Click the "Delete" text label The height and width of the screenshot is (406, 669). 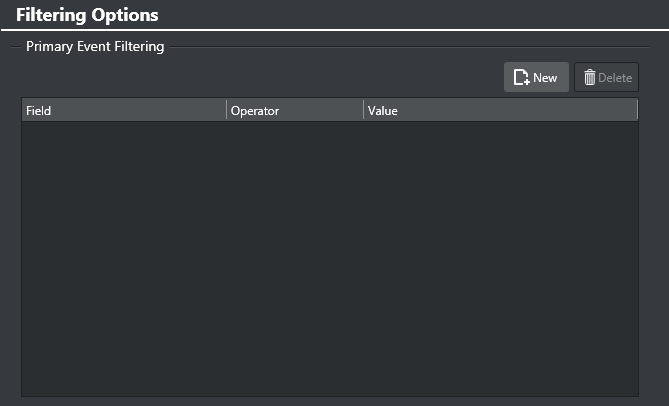point(615,78)
